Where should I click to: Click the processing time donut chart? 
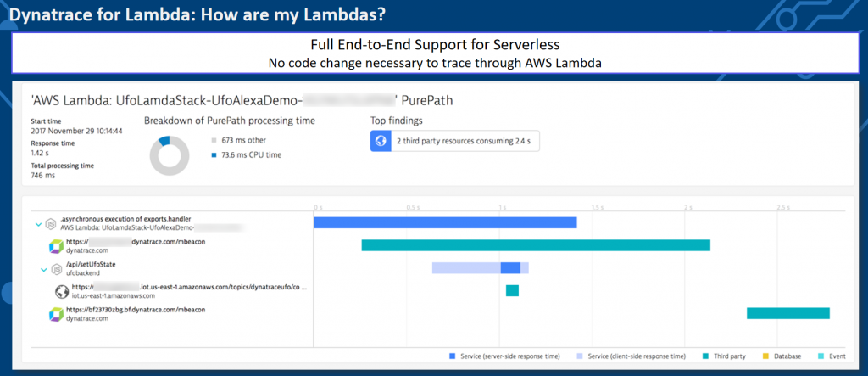[x=170, y=155]
